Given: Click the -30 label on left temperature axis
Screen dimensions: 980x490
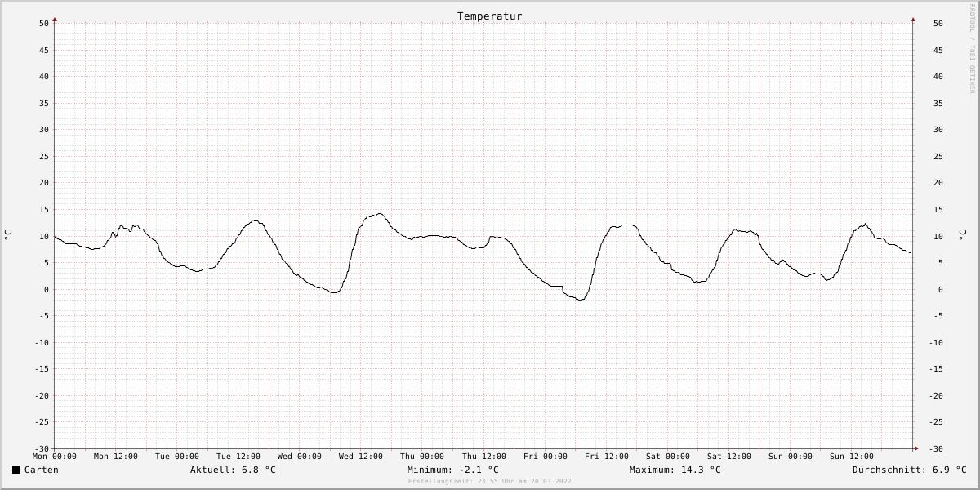Looking at the screenshot, I should click(x=42, y=449).
